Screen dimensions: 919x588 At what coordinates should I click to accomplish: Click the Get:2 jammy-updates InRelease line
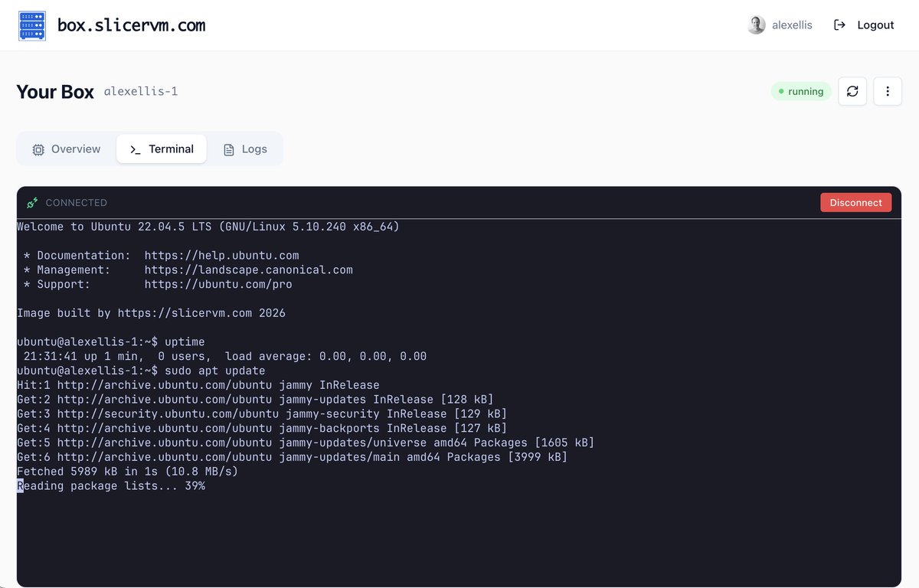point(255,400)
